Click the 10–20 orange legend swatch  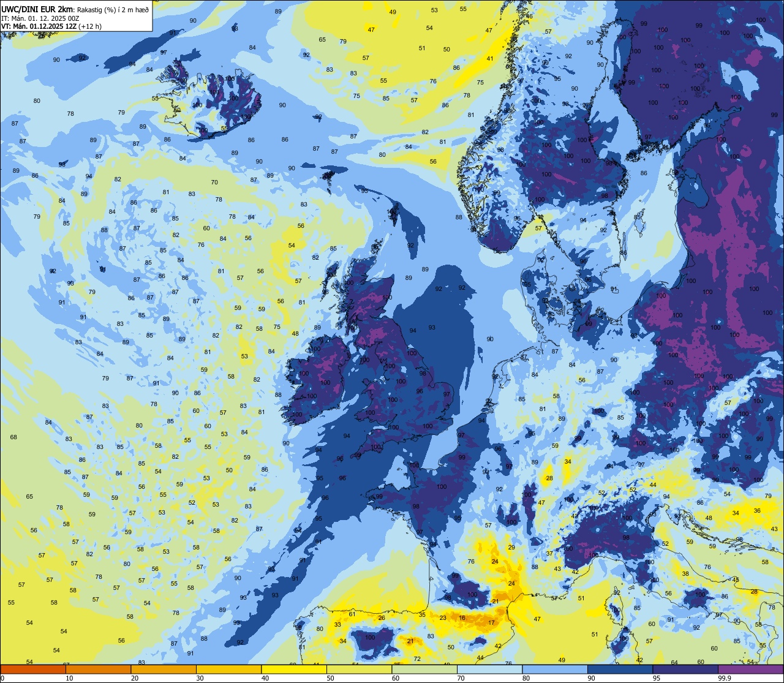pos(98,669)
